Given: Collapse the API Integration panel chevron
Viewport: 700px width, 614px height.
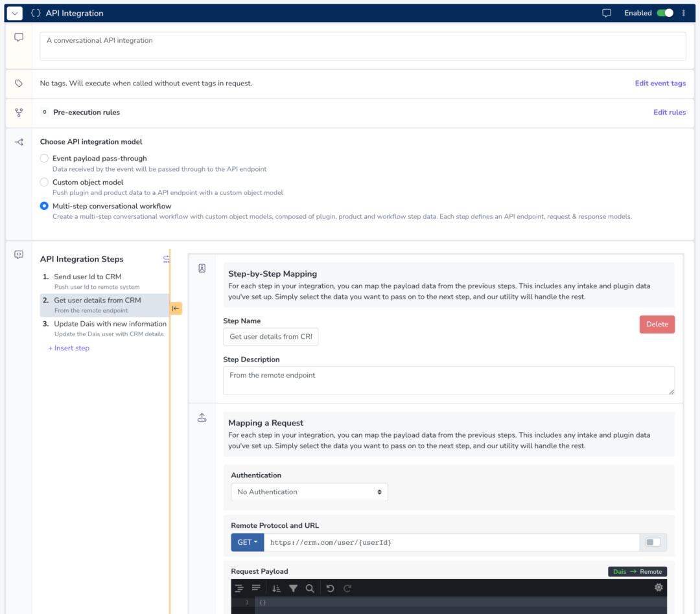Looking at the screenshot, I should (15, 13).
